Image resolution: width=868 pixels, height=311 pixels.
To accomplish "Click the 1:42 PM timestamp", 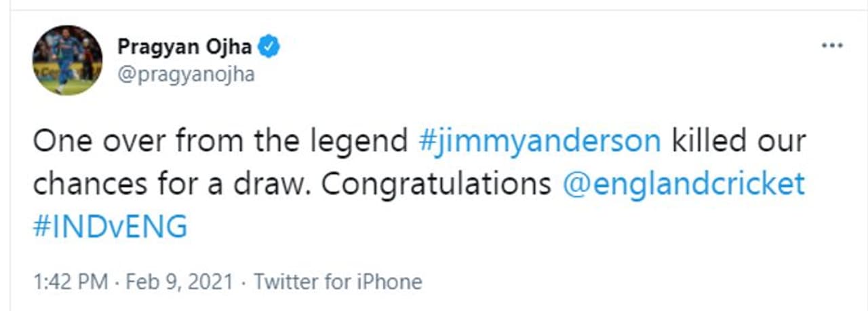I will click(x=69, y=282).
